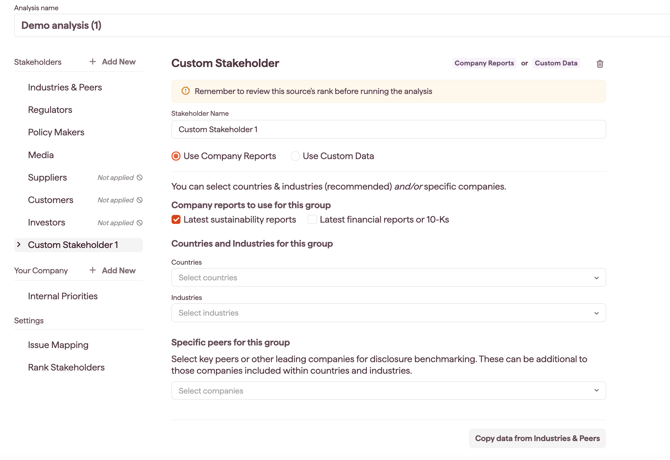Viewport: 670px width, 460px height.
Task: Click the Custom Stakeholder heading
Action: pyautogui.click(x=225, y=63)
